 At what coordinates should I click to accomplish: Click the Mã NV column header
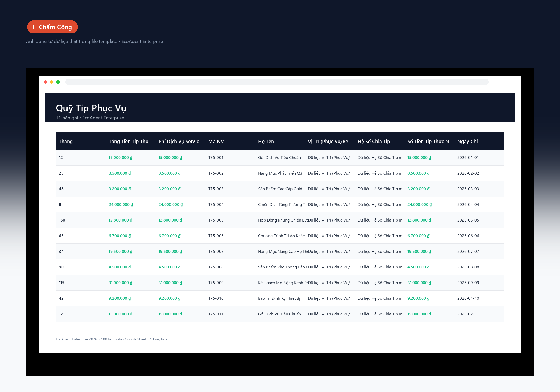click(216, 141)
